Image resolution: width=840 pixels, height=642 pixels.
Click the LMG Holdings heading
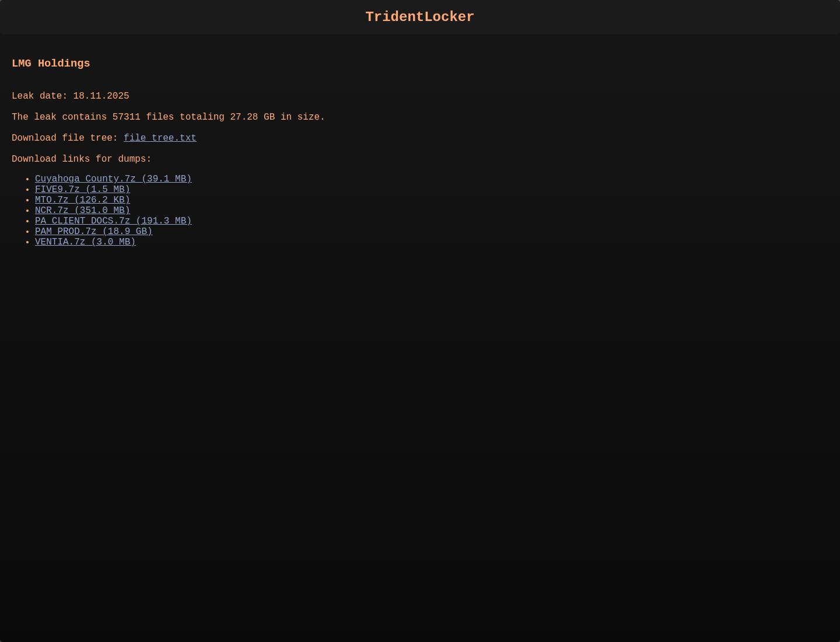tap(51, 64)
